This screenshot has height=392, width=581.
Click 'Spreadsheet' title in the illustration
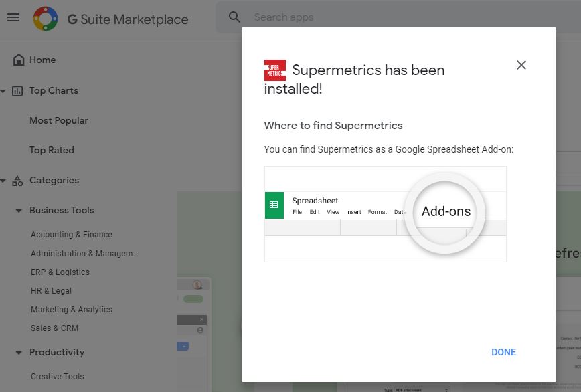pos(315,201)
